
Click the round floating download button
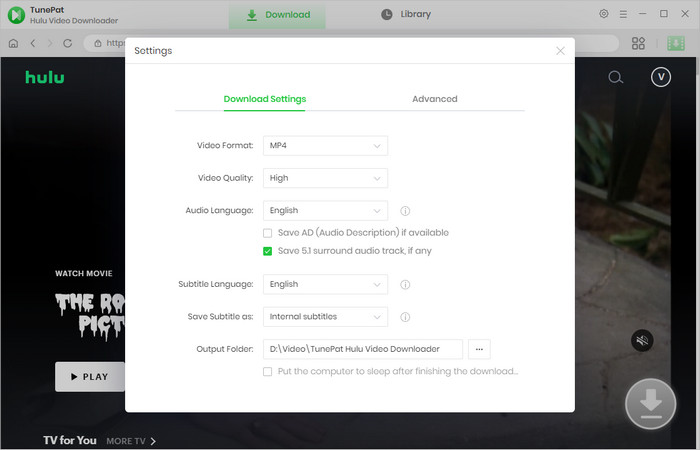pyautogui.click(x=650, y=404)
